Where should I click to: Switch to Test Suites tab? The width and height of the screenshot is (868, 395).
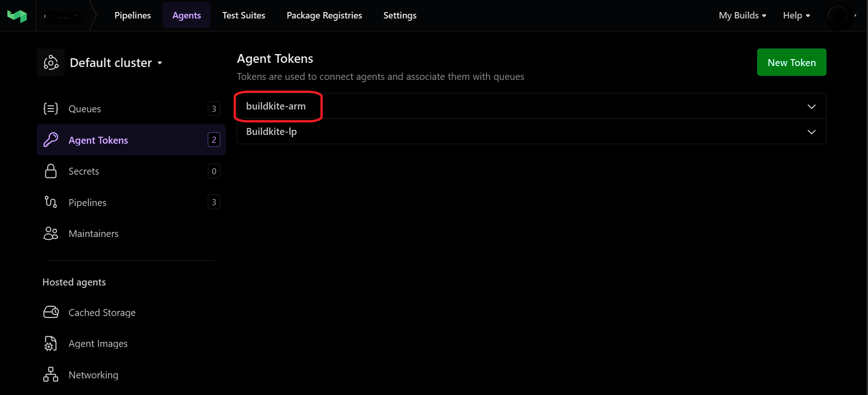click(x=244, y=15)
